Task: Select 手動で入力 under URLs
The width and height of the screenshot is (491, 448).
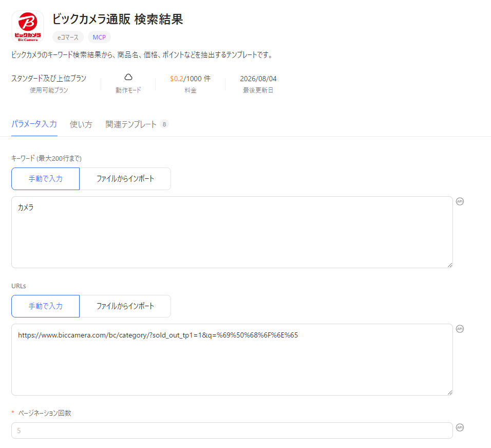Action: click(45, 306)
